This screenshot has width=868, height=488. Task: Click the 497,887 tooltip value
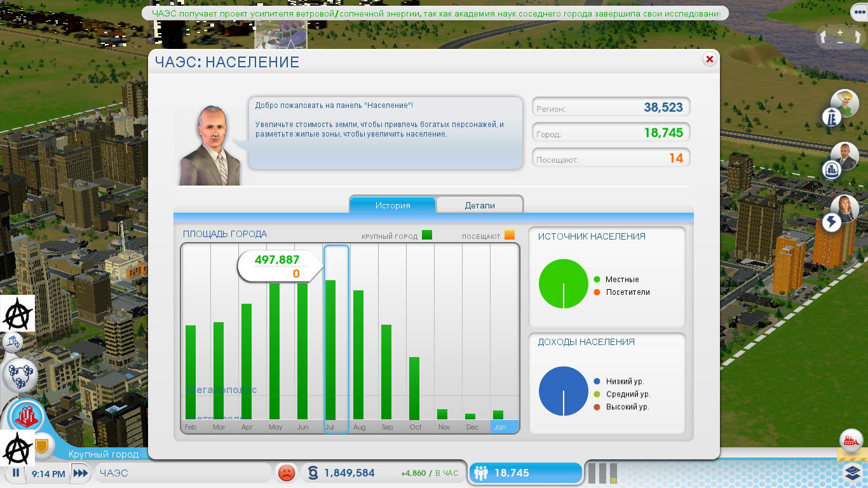(277, 259)
